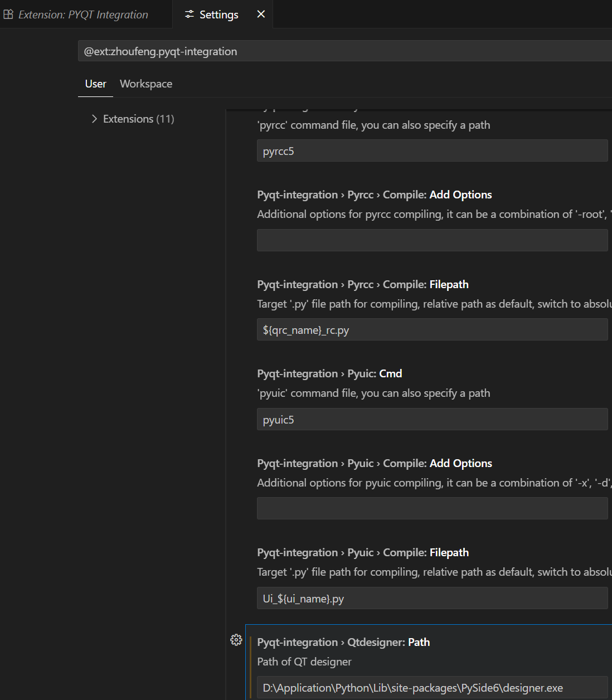Click the ${qrc_name}_rc.py filepath field
This screenshot has width=612, height=700.
click(432, 330)
